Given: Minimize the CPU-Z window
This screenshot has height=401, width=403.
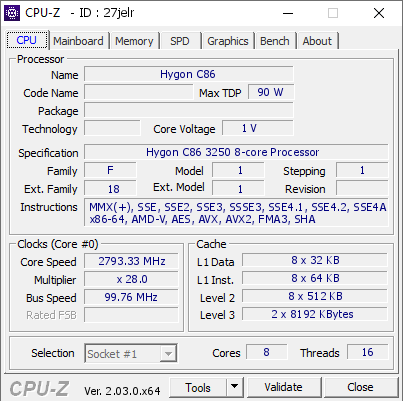Looking at the screenshot, I should (288, 13).
